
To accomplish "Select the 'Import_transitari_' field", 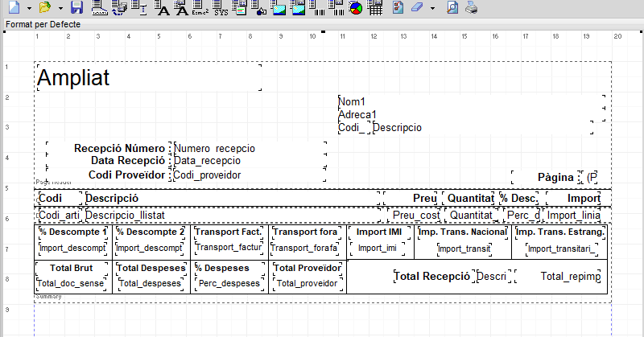I will point(562,249).
